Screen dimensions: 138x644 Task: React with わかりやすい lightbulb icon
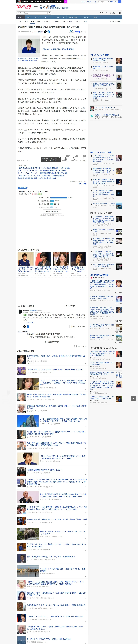tap(74, 158)
